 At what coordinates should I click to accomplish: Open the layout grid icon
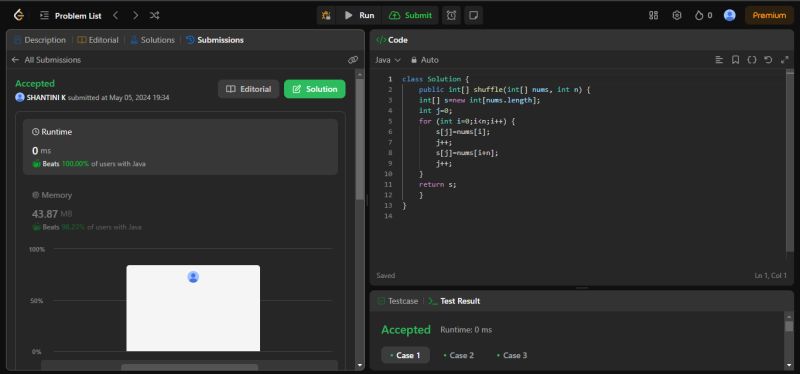coord(653,15)
